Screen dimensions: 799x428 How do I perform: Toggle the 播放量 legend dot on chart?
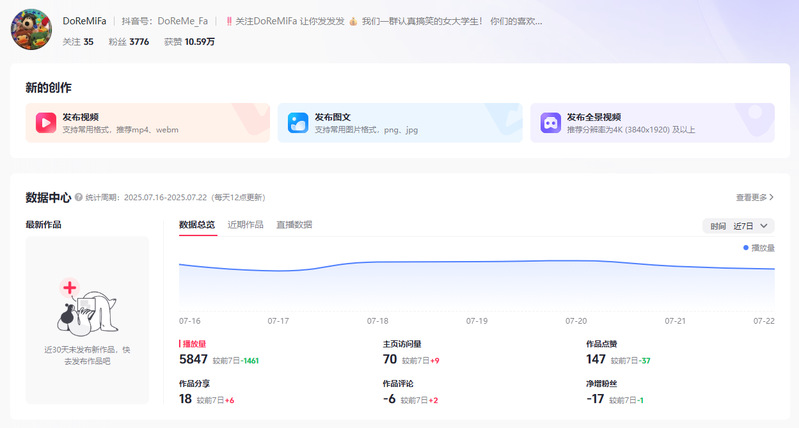tap(746, 247)
